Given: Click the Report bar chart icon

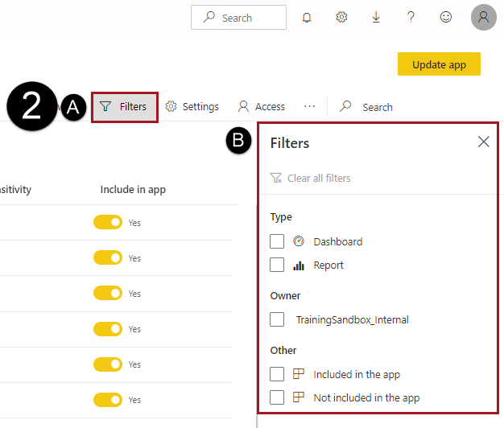Looking at the screenshot, I should coord(299,265).
